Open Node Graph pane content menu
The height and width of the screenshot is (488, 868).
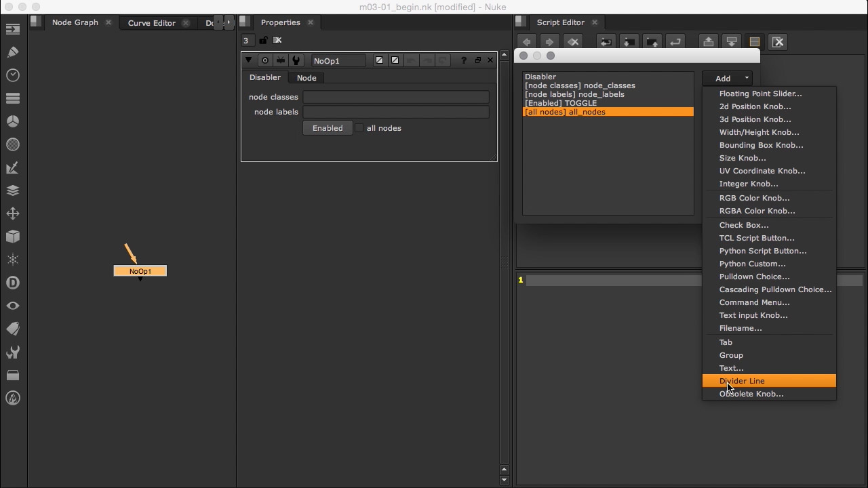pyautogui.click(x=36, y=22)
